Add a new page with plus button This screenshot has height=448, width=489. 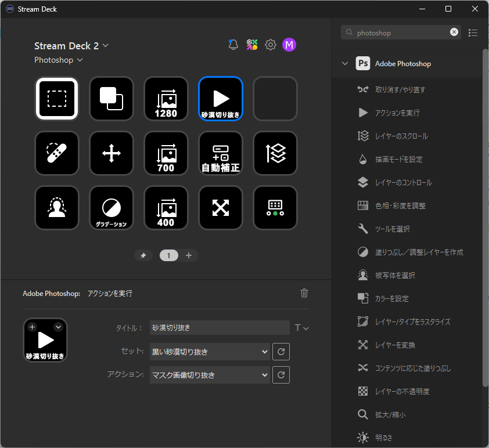click(189, 255)
